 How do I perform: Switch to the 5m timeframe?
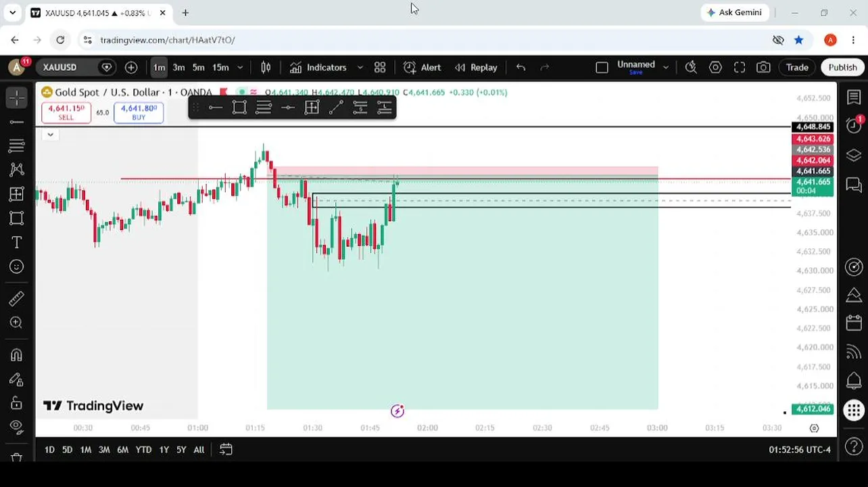[x=198, y=67]
